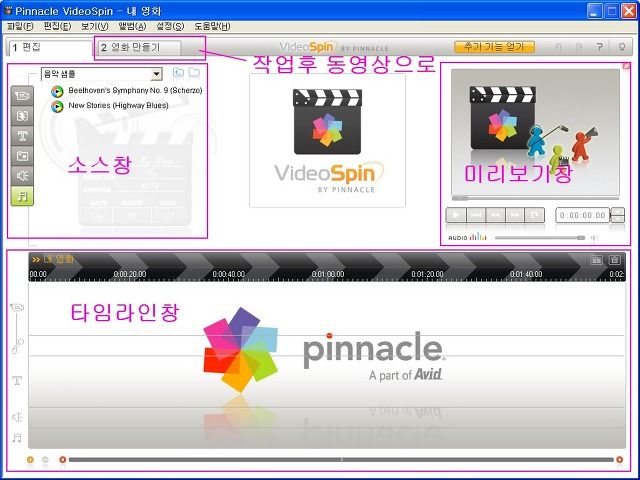Open the 편집(E) menu

58,26
